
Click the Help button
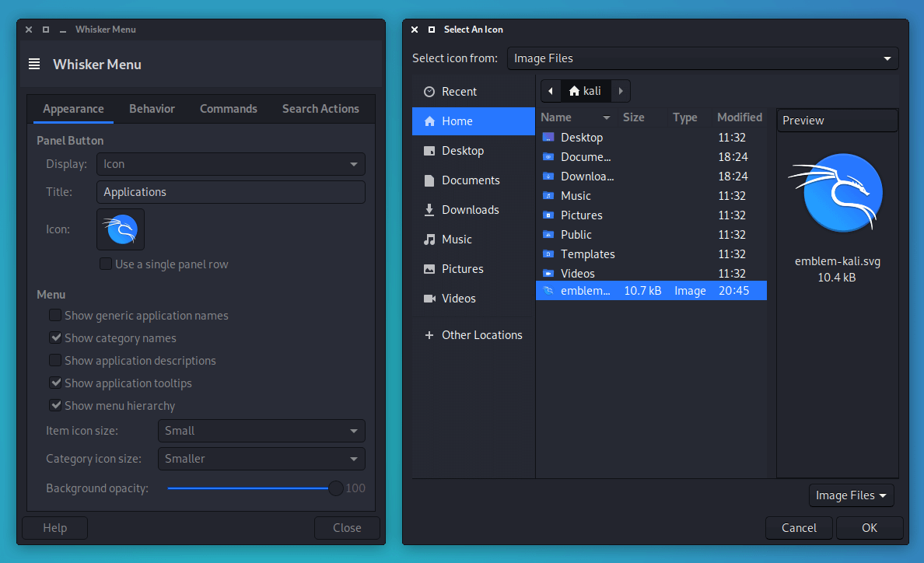54,527
